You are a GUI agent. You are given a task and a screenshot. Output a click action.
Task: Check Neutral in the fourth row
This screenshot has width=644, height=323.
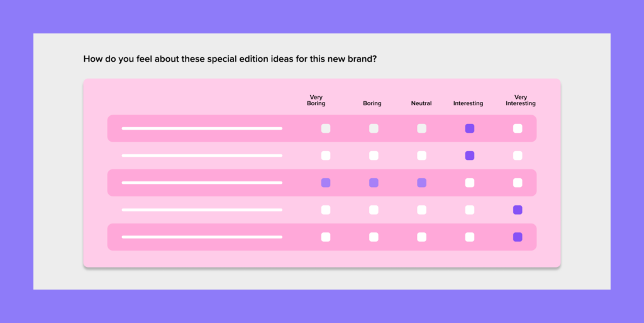422,210
